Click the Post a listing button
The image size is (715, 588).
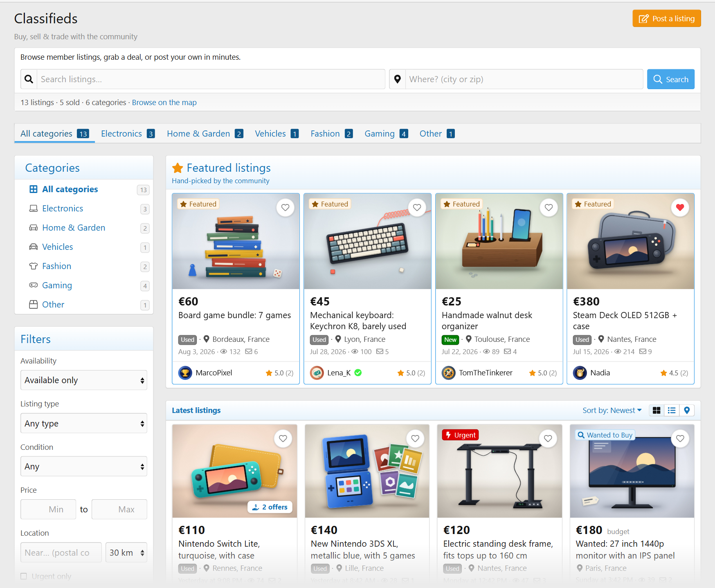[x=667, y=18]
